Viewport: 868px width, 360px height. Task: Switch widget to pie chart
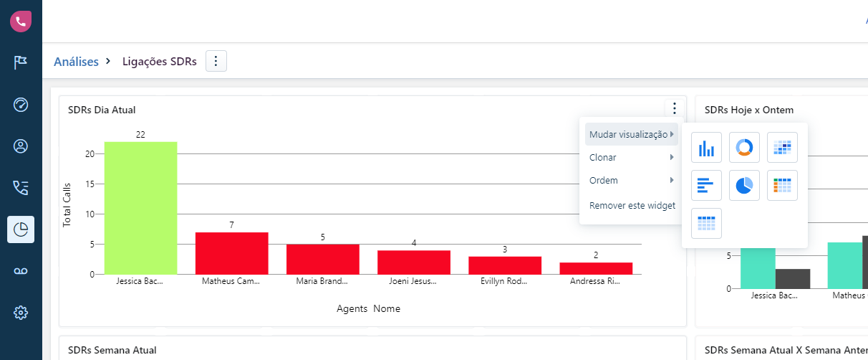(745, 186)
